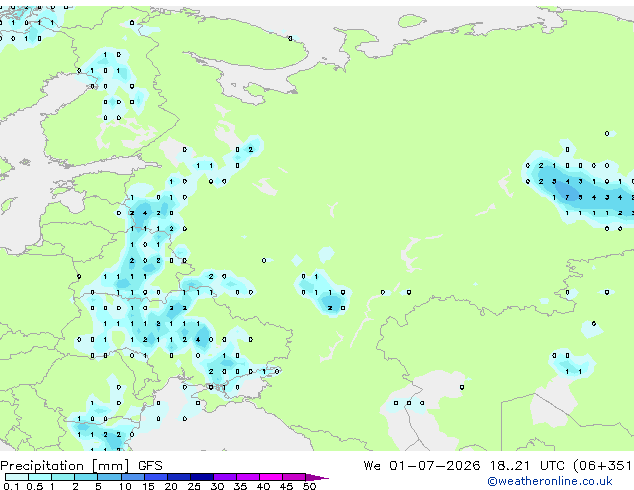Click the legend value '0.1'
The image size is (634, 490).
coord(11,486)
